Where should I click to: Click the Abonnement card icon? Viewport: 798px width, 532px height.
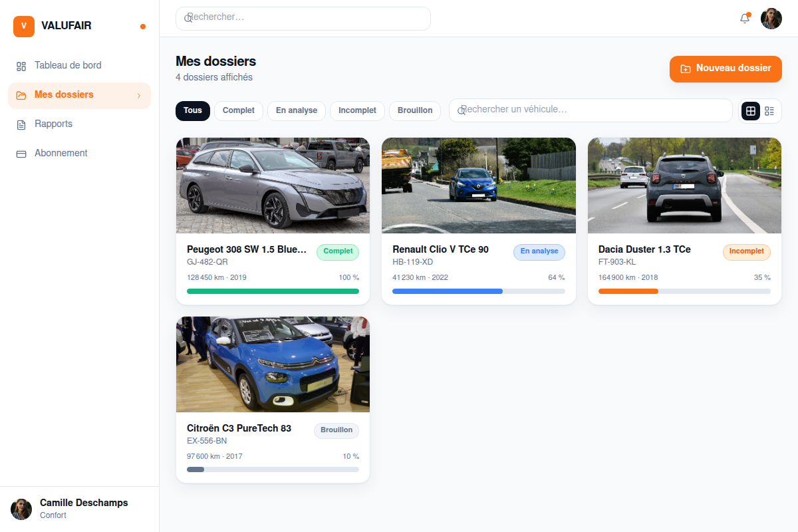(x=21, y=154)
